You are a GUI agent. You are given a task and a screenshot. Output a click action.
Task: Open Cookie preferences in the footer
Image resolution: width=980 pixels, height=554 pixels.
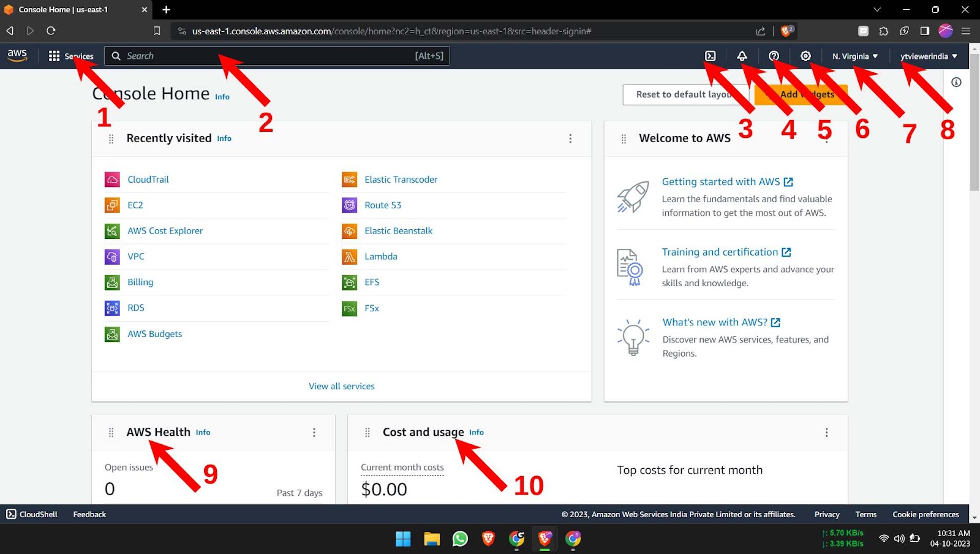[925, 514]
